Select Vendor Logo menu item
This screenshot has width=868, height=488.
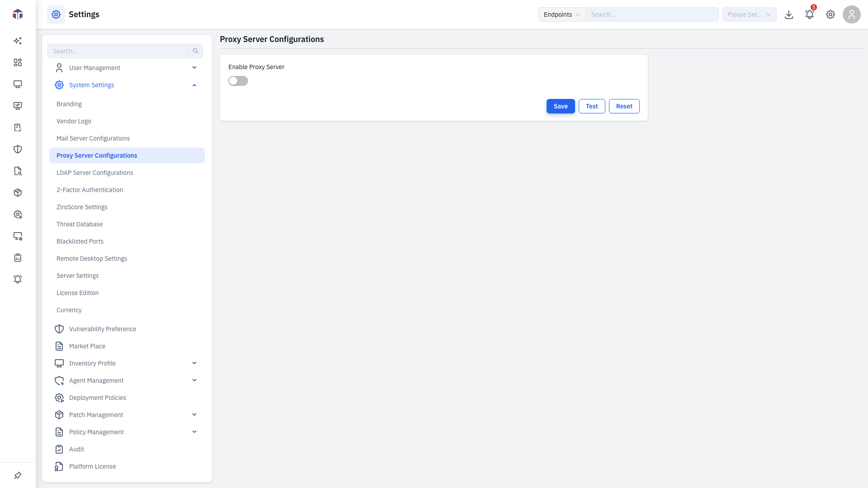click(74, 121)
